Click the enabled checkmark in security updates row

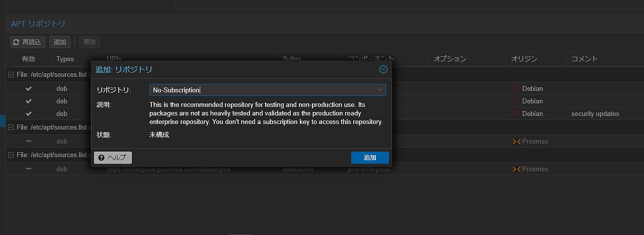click(x=29, y=114)
